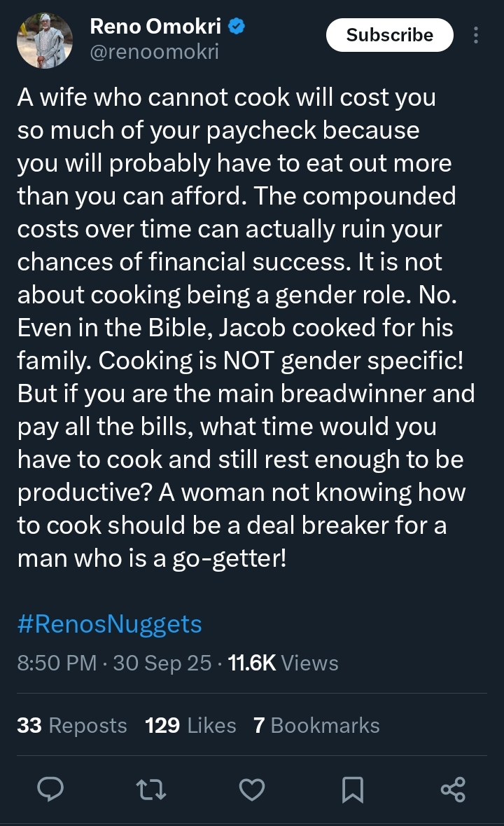This screenshot has height=826, width=504.
Task: Show the 129 Likes list
Action: [190, 725]
